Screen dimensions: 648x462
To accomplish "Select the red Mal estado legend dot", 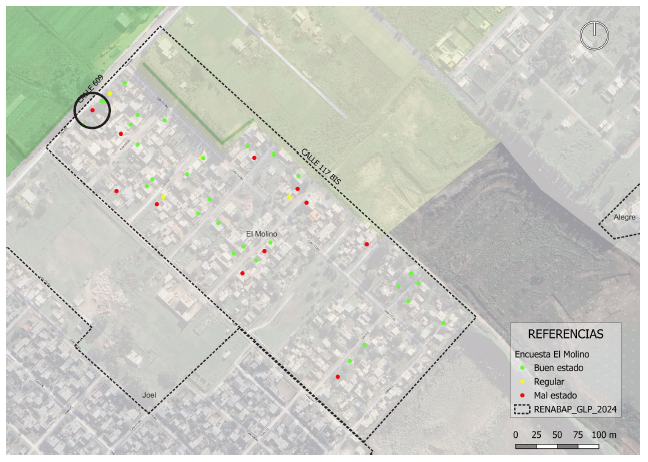I will [522, 395].
